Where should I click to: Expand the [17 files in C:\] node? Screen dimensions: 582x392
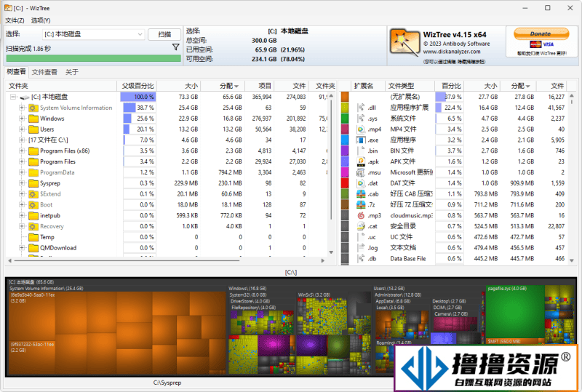point(22,140)
